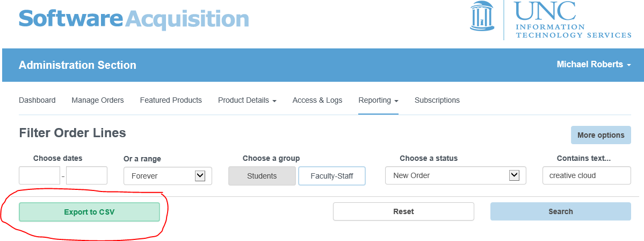Click the end date input field
The height and width of the screenshot is (241, 644).
[x=86, y=175]
